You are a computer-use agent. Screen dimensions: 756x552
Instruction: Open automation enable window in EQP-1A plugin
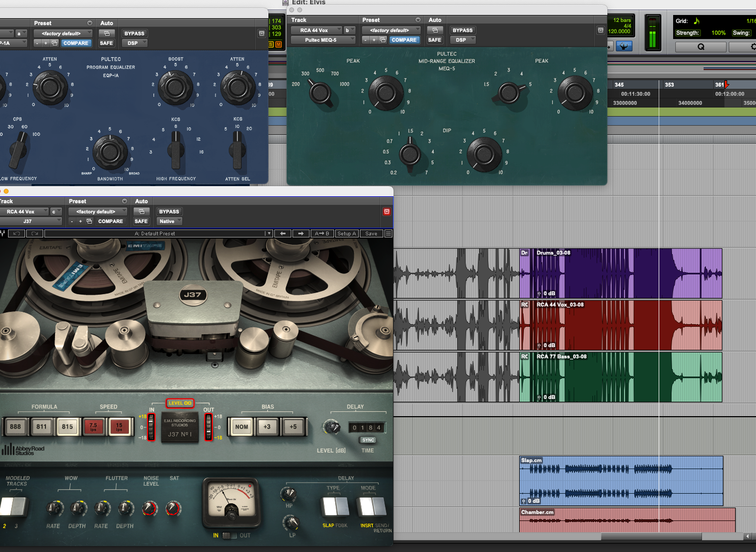(x=106, y=33)
